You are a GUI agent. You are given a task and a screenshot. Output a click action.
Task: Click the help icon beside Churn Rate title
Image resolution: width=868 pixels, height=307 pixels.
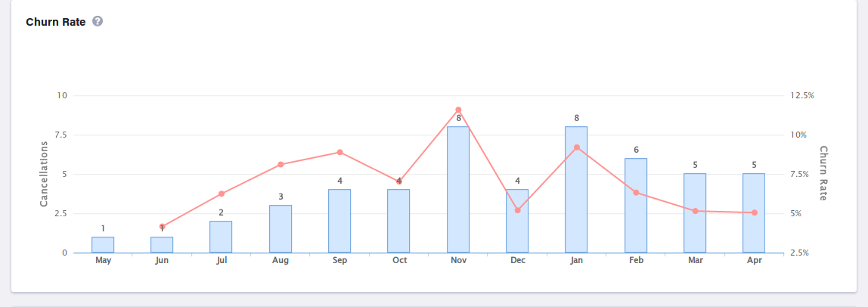point(98,21)
